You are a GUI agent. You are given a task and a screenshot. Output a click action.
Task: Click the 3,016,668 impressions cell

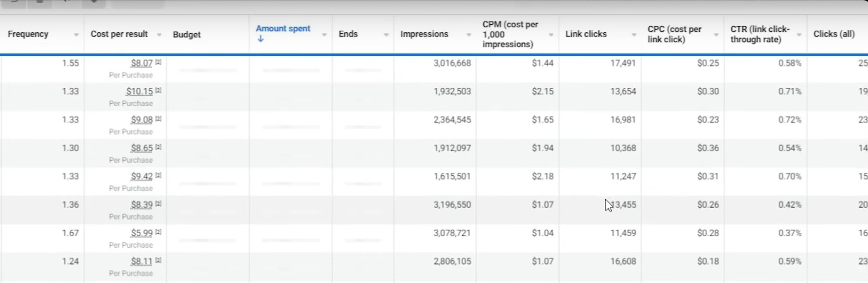point(452,63)
